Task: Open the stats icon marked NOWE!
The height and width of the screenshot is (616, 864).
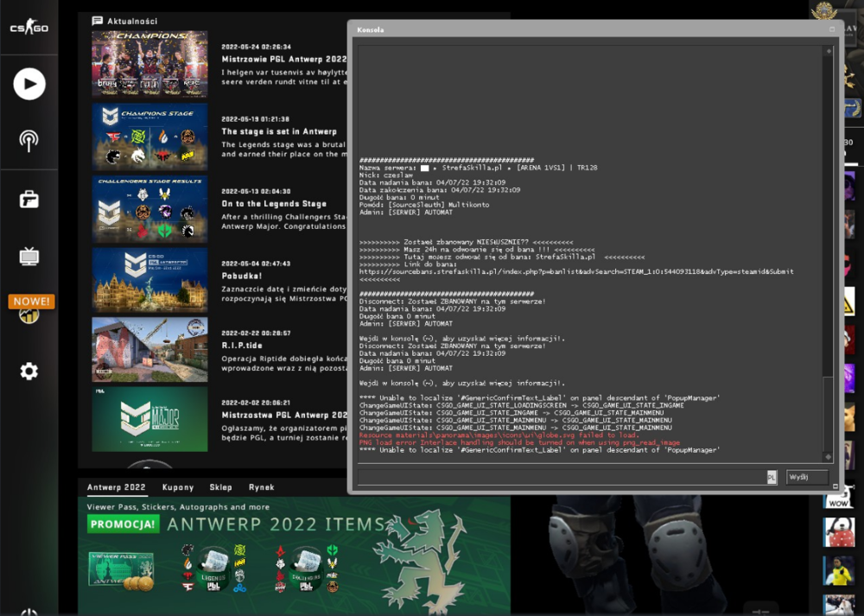Action: coord(29,314)
